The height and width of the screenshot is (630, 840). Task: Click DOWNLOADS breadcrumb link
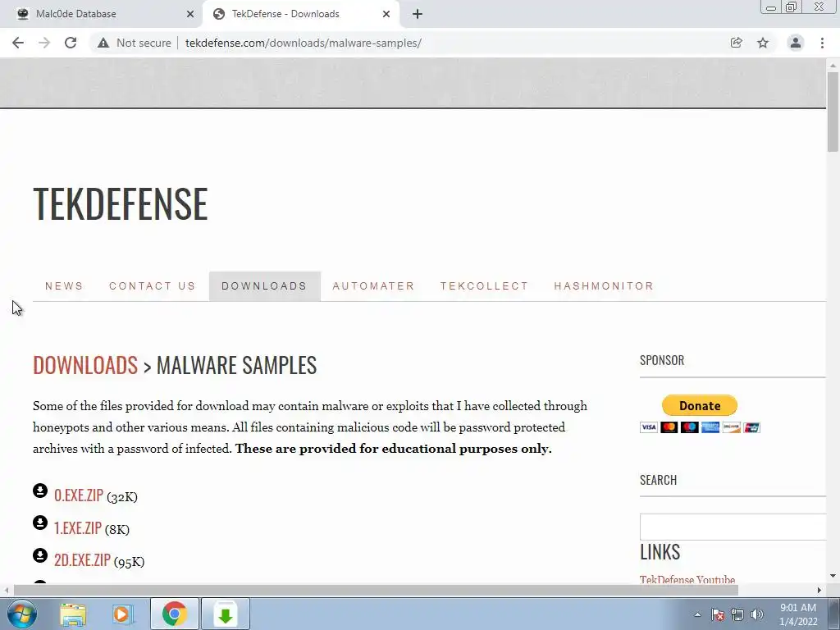pyautogui.click(x=85, y=365)
